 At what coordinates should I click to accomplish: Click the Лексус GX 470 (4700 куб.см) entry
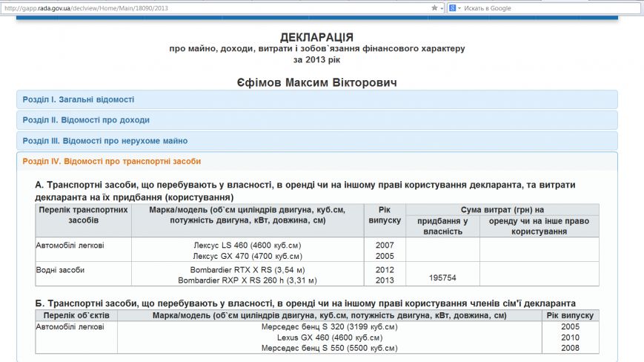tap(248, 256)
